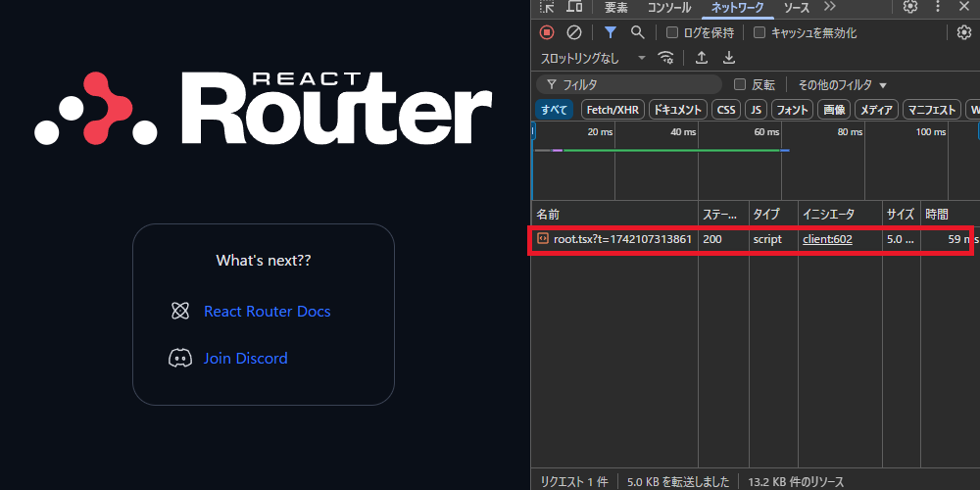The width and height of the screenshot is (980, 490).
Task: Enable the キャッシュを無効化 checkbox
Action: (x=759, y=32)
